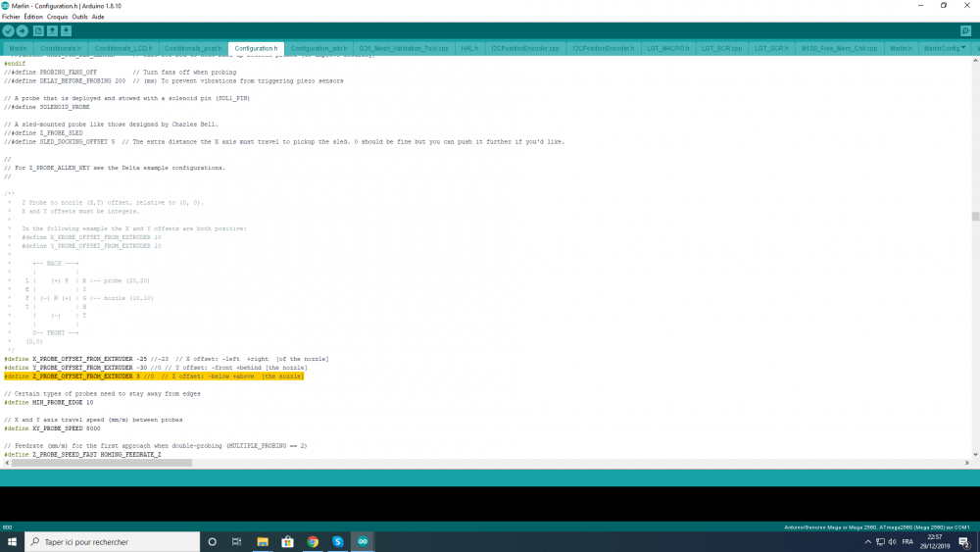
Task: Click the horizontal scrollbar thumb in editor
Action: tap(101, 463)
